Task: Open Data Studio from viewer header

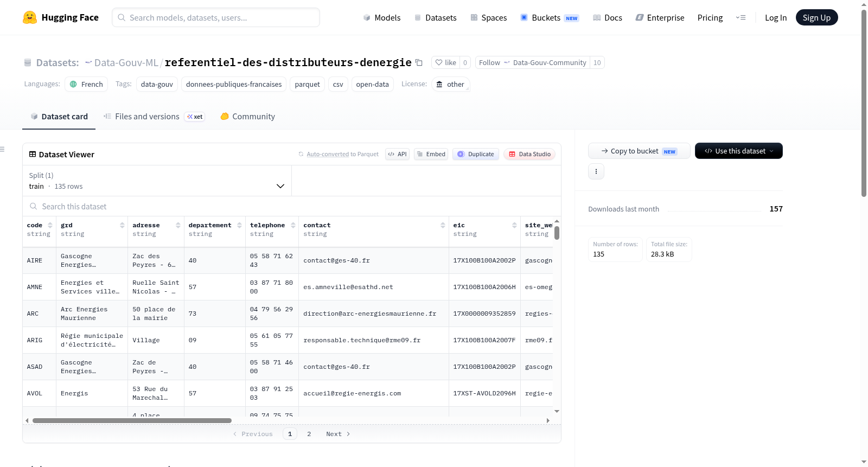Action: tap(529, 154)
